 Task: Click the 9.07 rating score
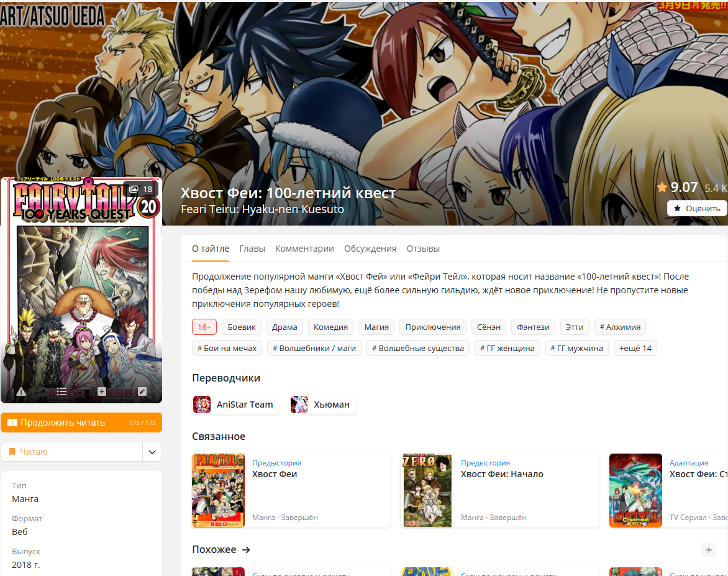(x=684, y=187)
